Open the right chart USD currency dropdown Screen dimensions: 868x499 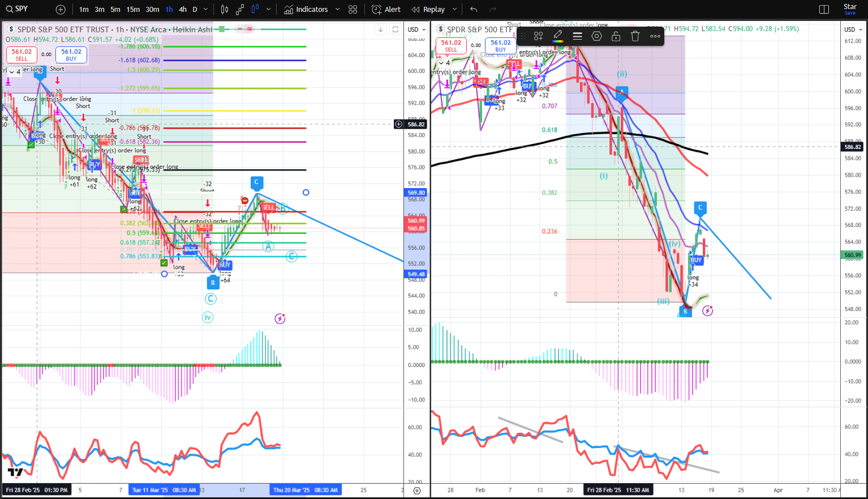(853, 29)
